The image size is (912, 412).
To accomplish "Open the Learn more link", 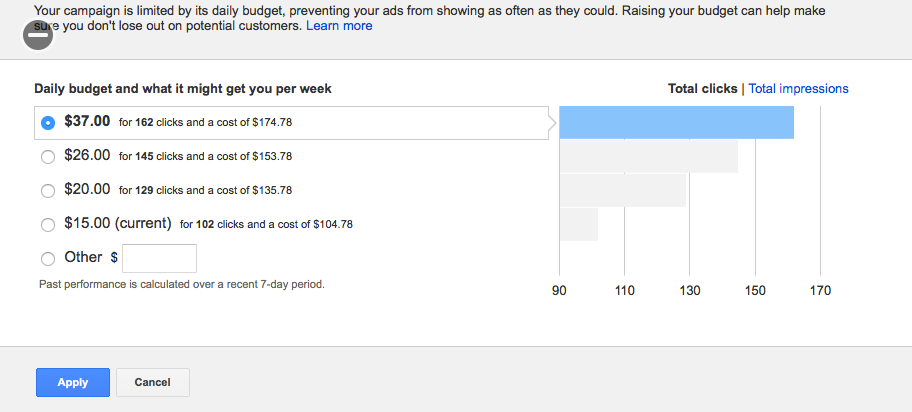I will pyautogui.click(x=339, y=26).
